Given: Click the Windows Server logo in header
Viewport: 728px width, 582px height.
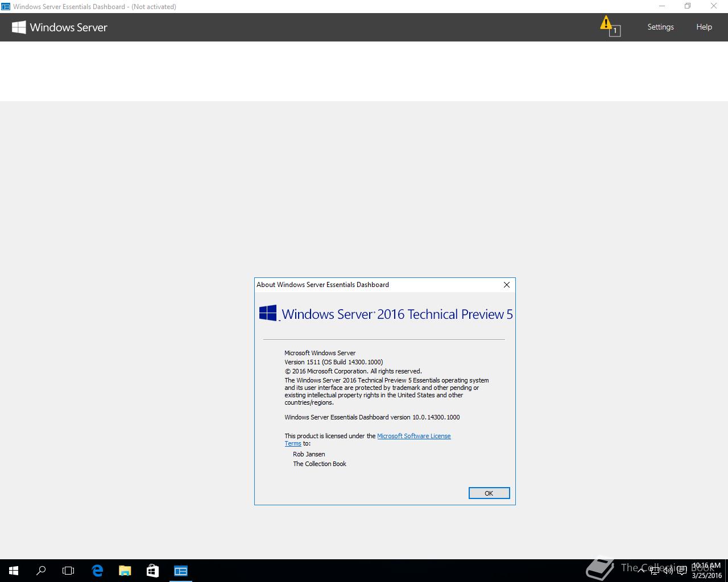Looking at the screenshot, I should (60, 27).
